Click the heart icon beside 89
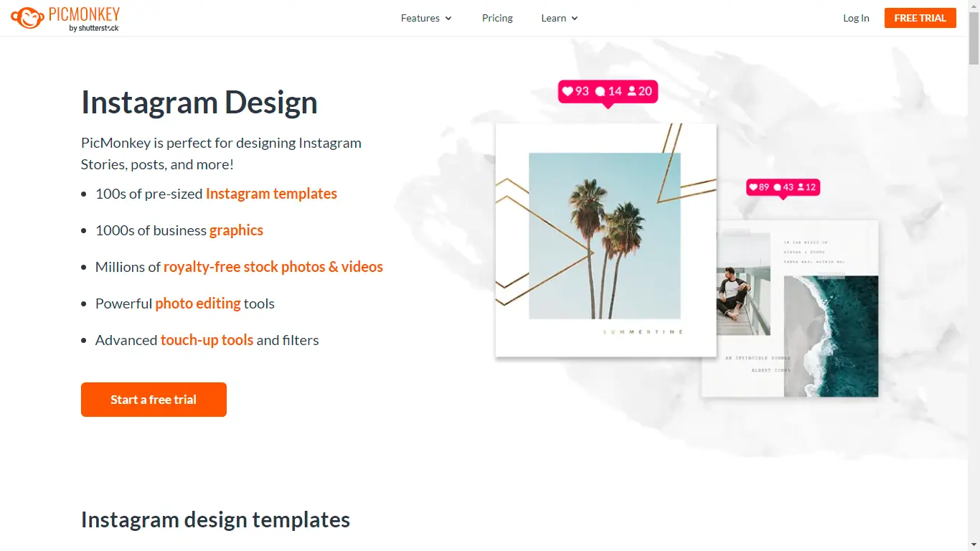The height and width of the screenshot is (551, 980). (753, 187)
